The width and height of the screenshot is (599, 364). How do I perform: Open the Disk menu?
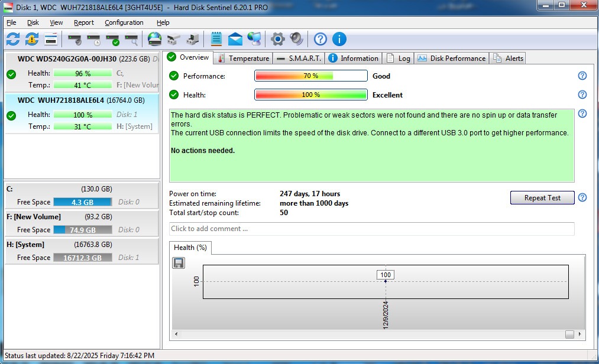(x=33, y=22)
